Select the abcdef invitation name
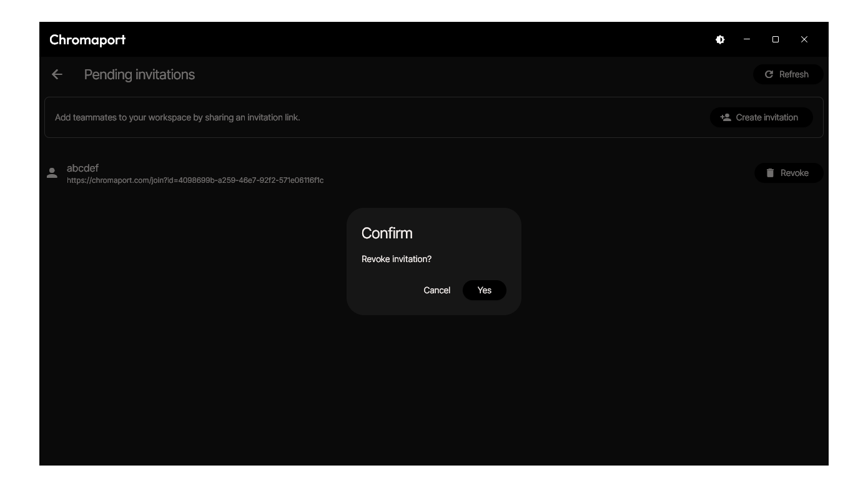Screen dimensions: 868x488 tap(82, 168)
